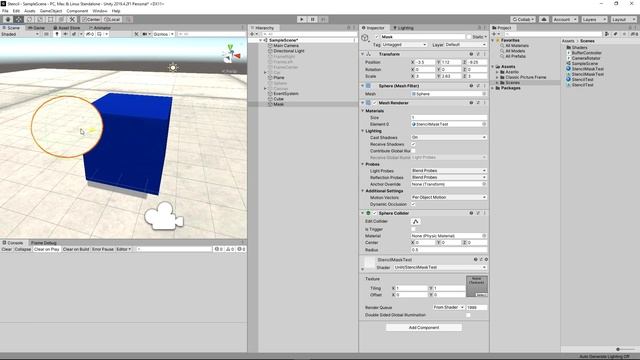Open Transform component help icon
This screenshot has width=640, height=360.
pyautogui.click(x=471, y=54)
